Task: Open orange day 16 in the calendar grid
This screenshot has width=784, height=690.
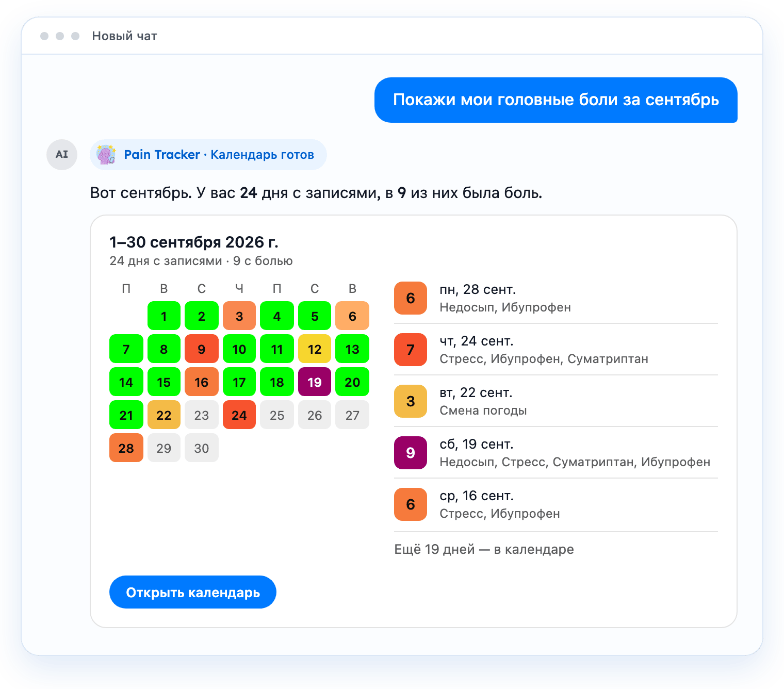Action: (202, 382)
